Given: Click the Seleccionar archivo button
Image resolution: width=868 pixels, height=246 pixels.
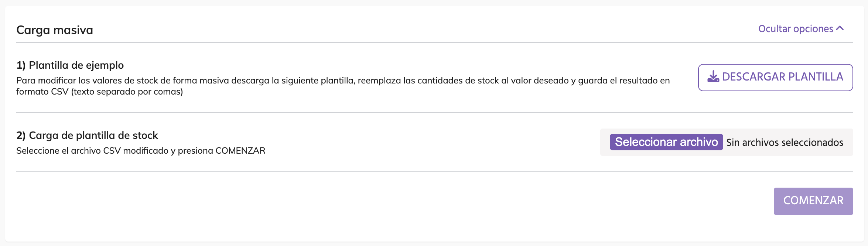Looking at the screenshot, I should [666, 142].
